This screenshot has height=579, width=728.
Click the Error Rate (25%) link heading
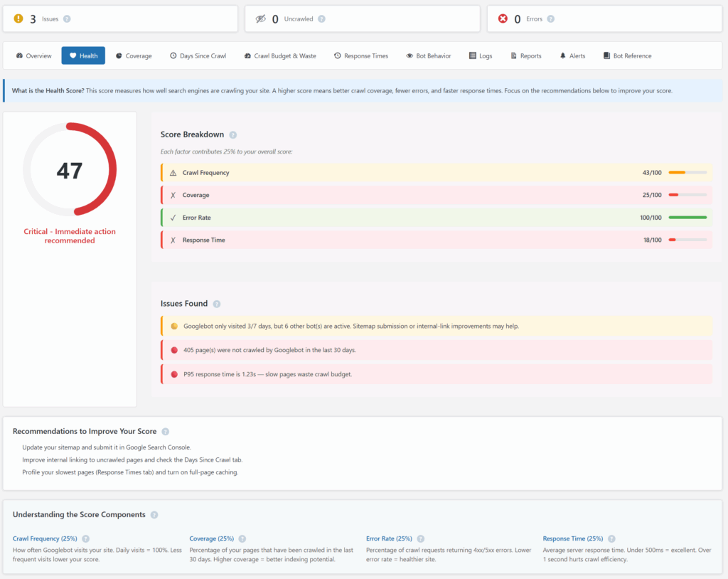[389, 538]
